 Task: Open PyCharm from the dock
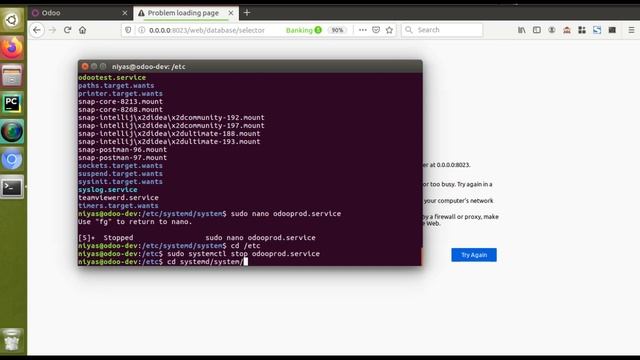[12, 104]
